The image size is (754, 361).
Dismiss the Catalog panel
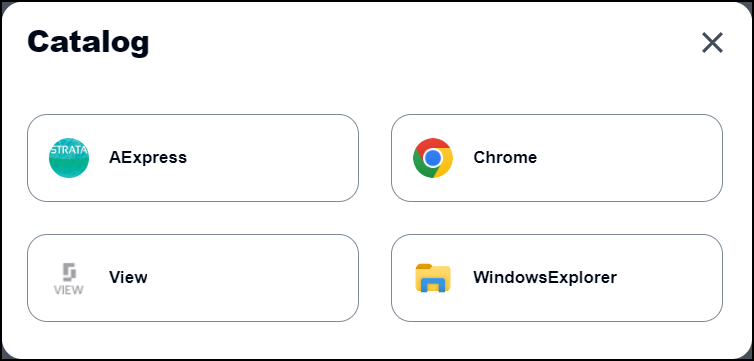tap(712, 43)
